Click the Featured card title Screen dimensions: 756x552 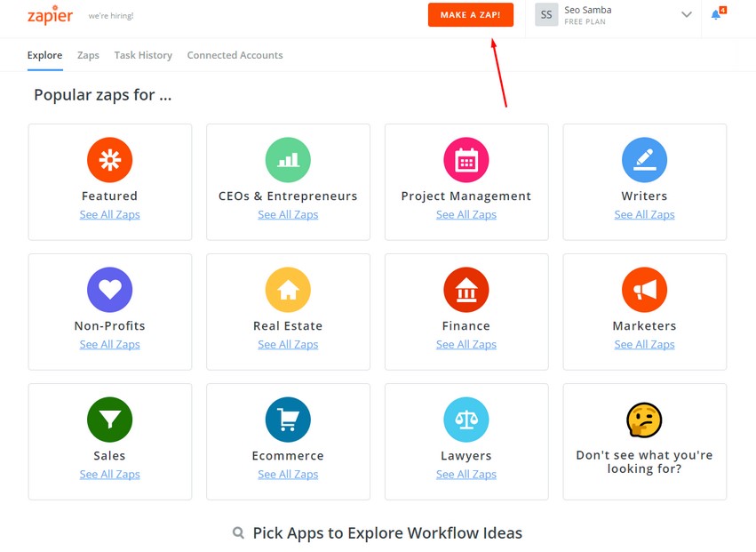[x=110, y=196]
